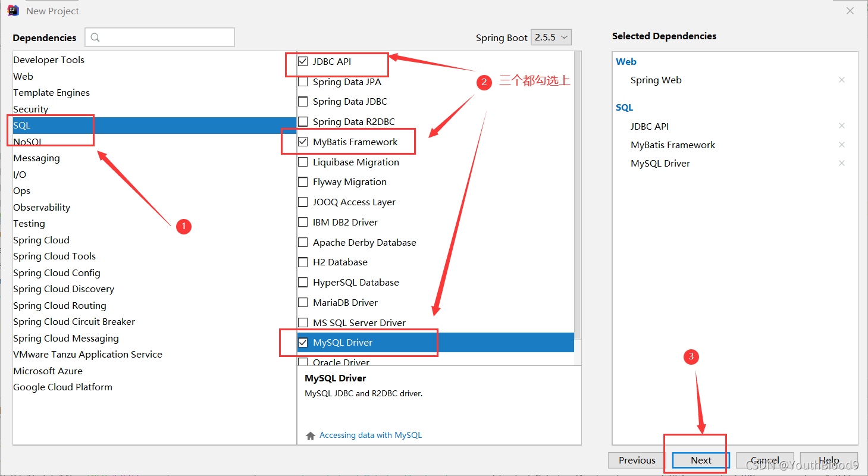Select VMware Tanzu Application Service category

[155, 354]
